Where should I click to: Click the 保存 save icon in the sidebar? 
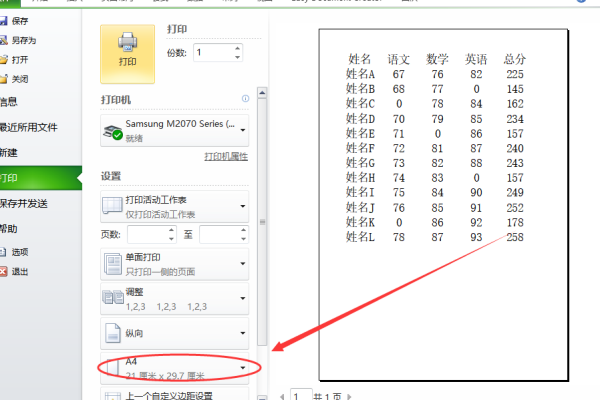tap(3, 21)
